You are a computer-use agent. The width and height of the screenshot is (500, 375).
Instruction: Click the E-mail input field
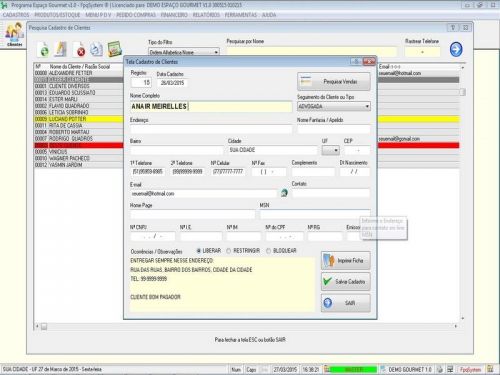(204, 193)
